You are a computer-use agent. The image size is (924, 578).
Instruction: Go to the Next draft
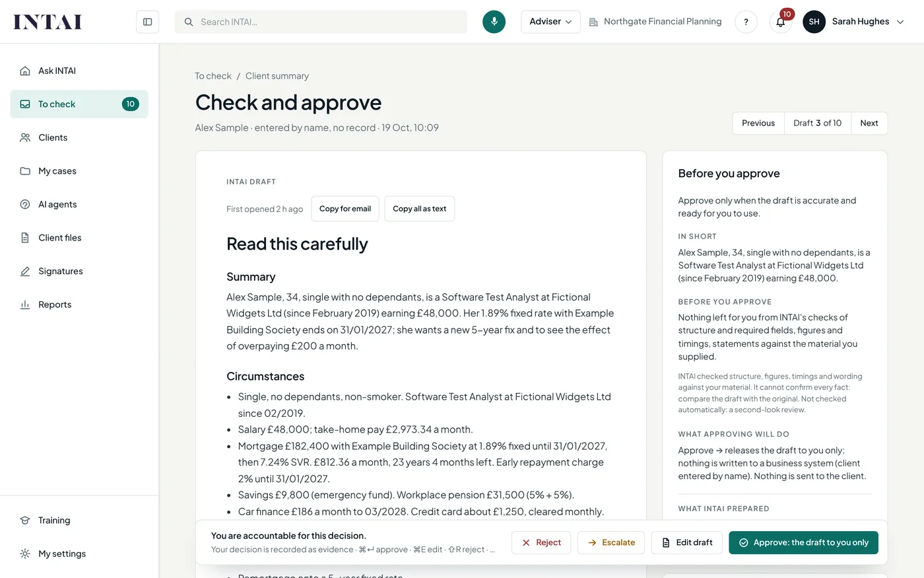point(869,124)
